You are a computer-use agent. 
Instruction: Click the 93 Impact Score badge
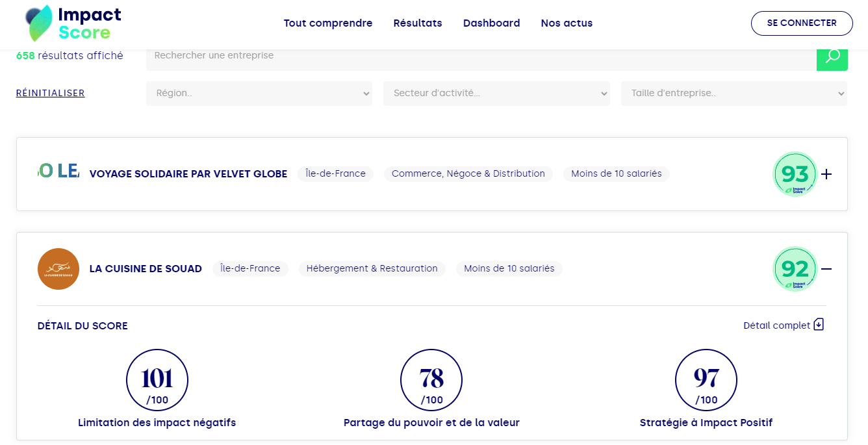(x=795, y=174)
